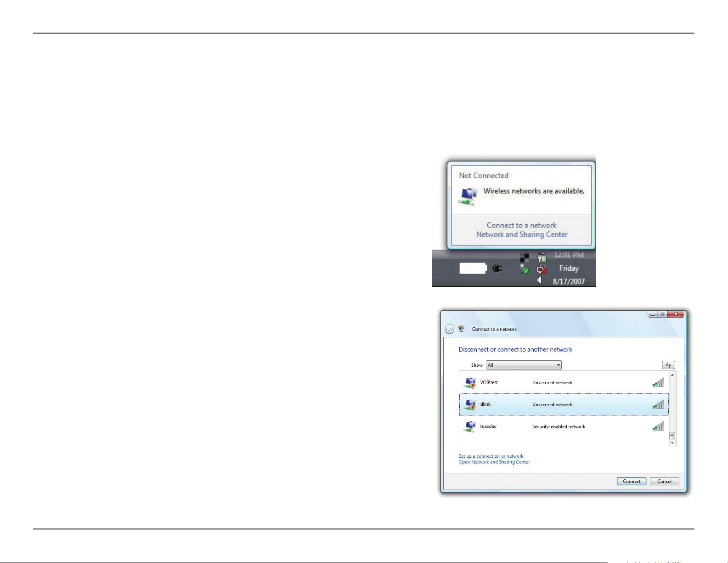This screenshot has width=728, height=563.
Task: Click the tuesday network computer icon
Action: pyautogui.click(x=470, y=427)
